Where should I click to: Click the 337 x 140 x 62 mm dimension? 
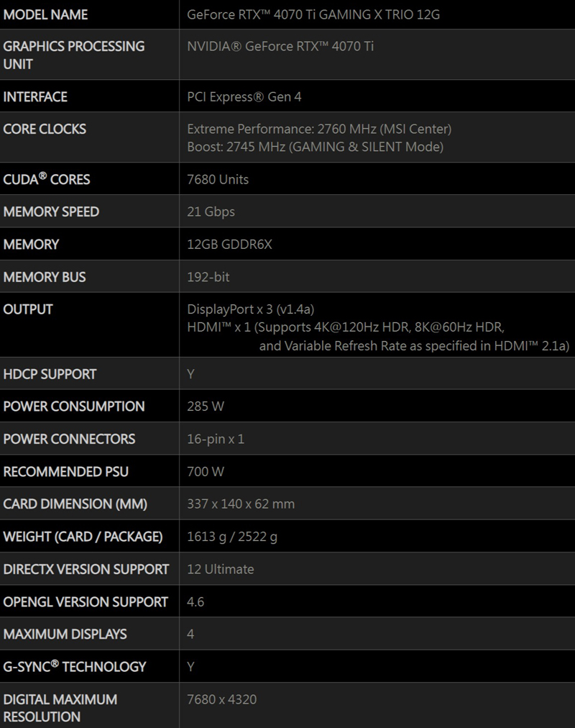(241, 504)
